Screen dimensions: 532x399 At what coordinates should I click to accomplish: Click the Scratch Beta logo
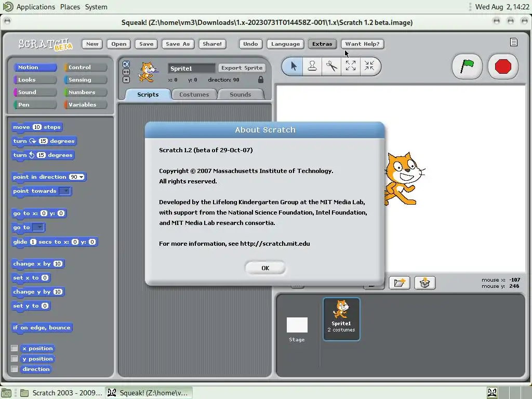46,44
